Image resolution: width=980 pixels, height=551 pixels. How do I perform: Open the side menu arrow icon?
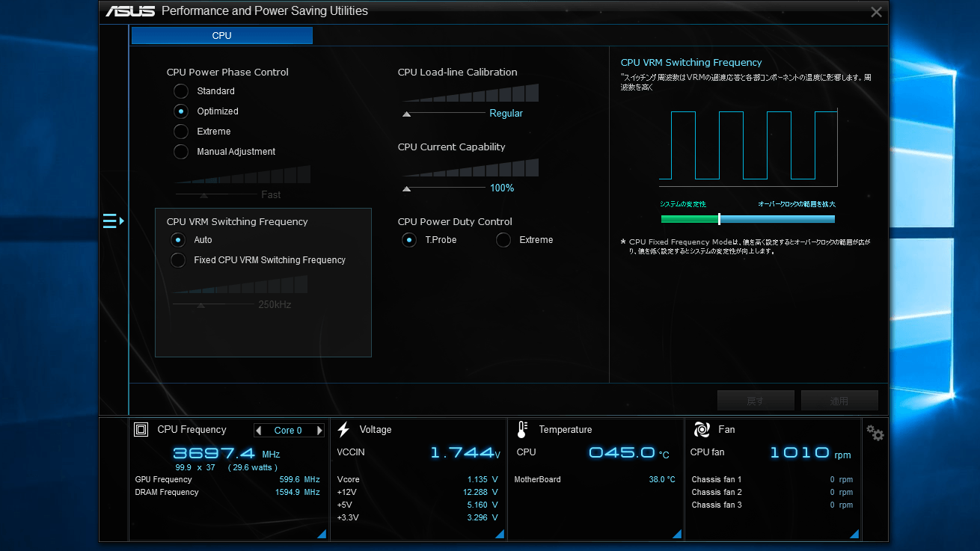pos(113,221)
